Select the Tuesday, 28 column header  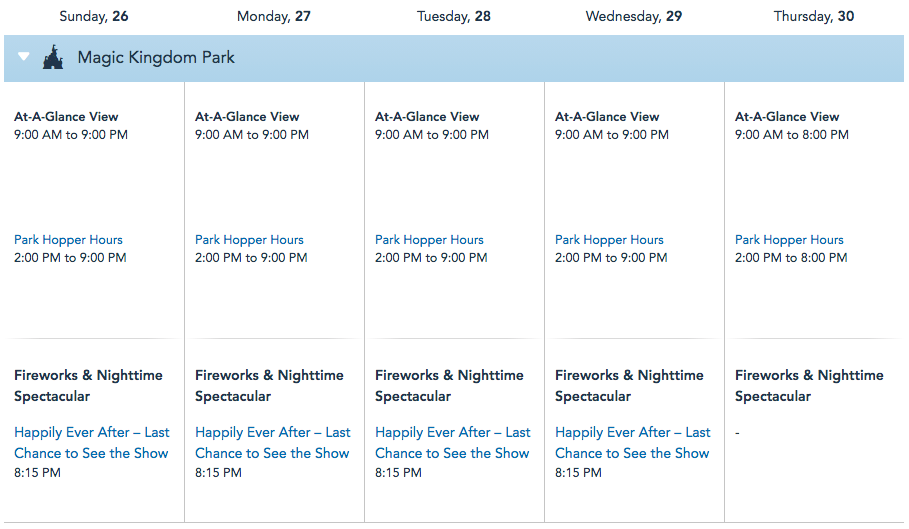pos(454,16)
